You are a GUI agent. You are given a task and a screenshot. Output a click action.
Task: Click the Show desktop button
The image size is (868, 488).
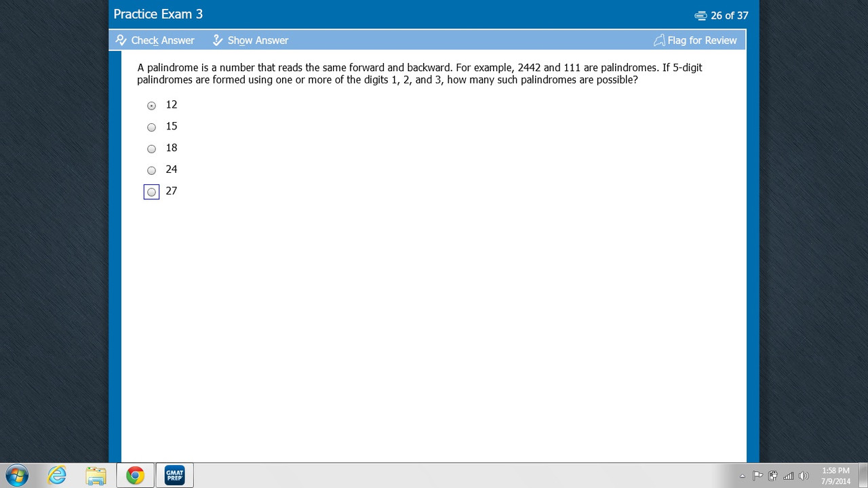click(863, 476)
